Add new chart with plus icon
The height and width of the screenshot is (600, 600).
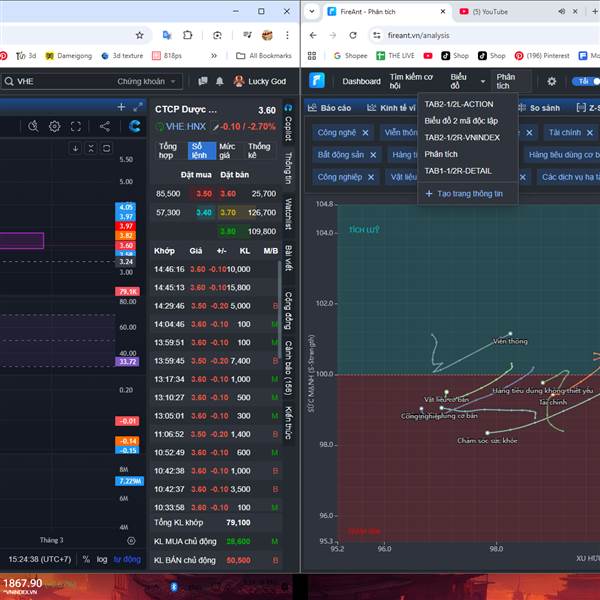click(x=121, y=107)
